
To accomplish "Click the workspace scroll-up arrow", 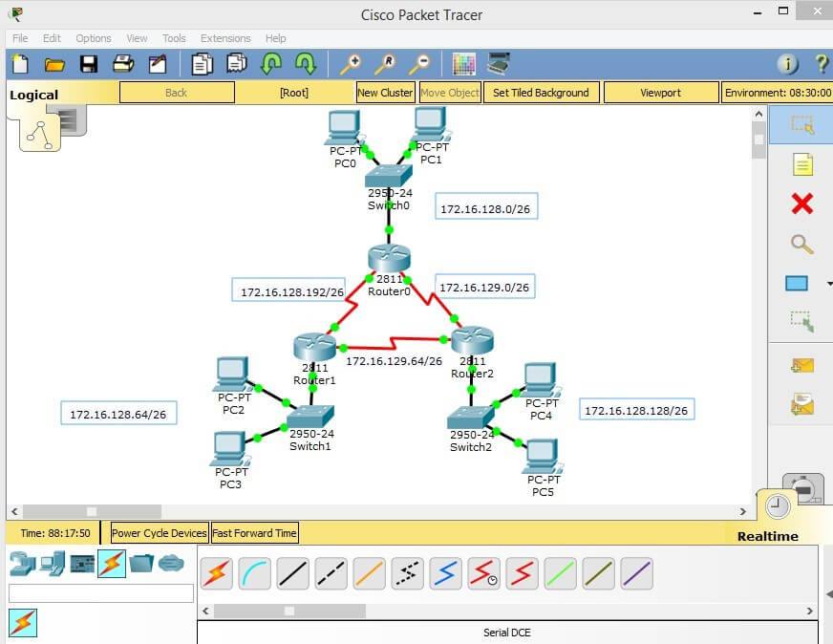I will (758, 115).
